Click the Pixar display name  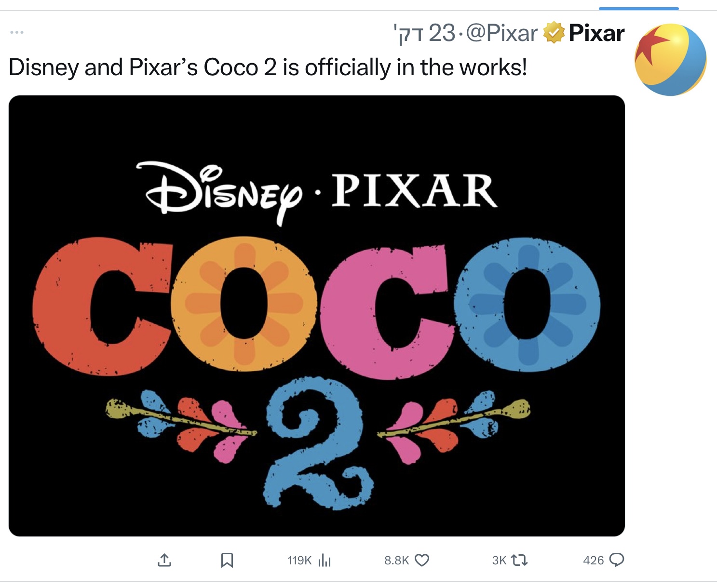(x=596, y=33)
